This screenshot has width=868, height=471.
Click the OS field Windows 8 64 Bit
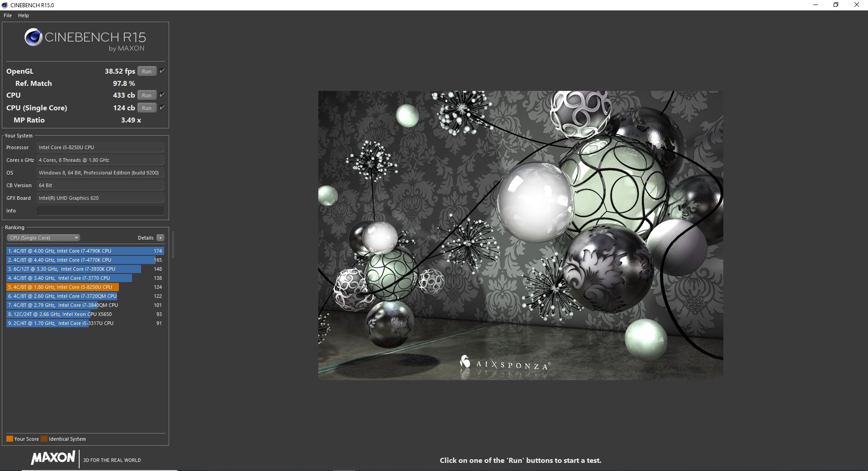click(100, 173)
